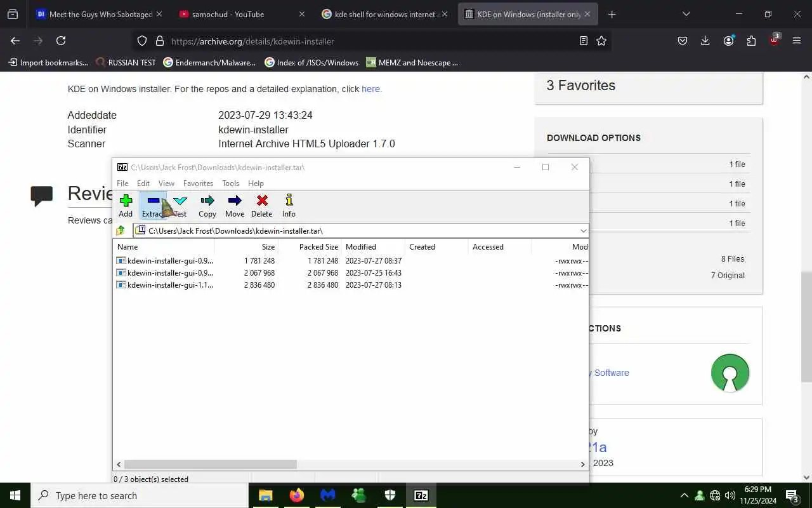
Task: Sort by Accessed column header
Action: 501,247
